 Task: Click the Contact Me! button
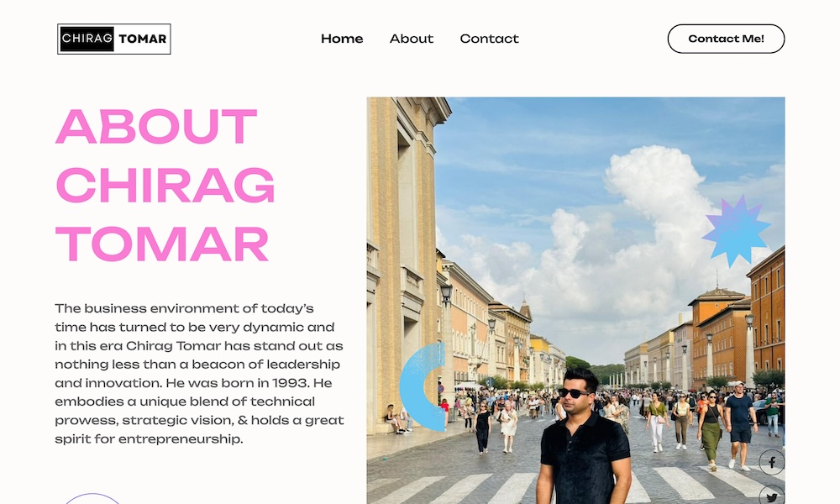726,39
